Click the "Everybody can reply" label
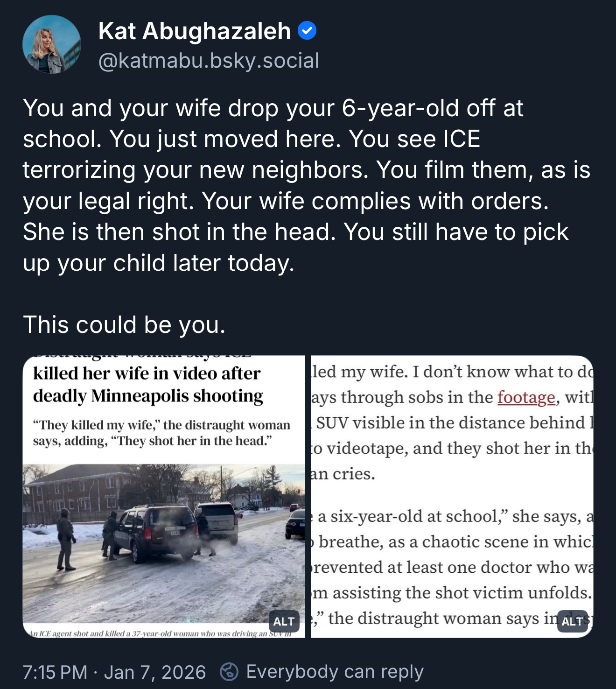The height and width of the screenshot is (689, 616). (x=335, y=672)
